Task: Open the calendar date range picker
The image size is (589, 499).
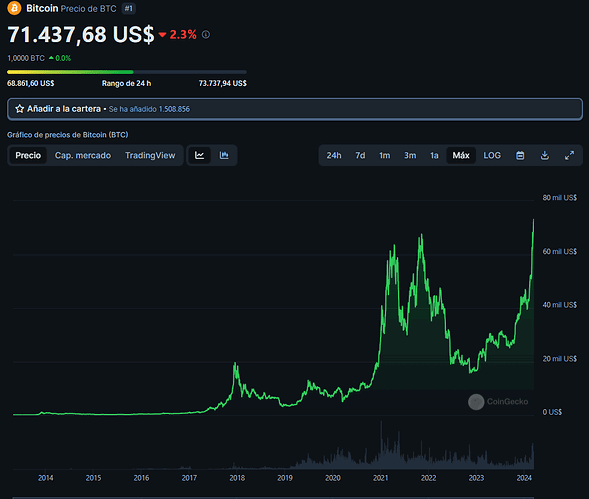Action: click(520, 156)
